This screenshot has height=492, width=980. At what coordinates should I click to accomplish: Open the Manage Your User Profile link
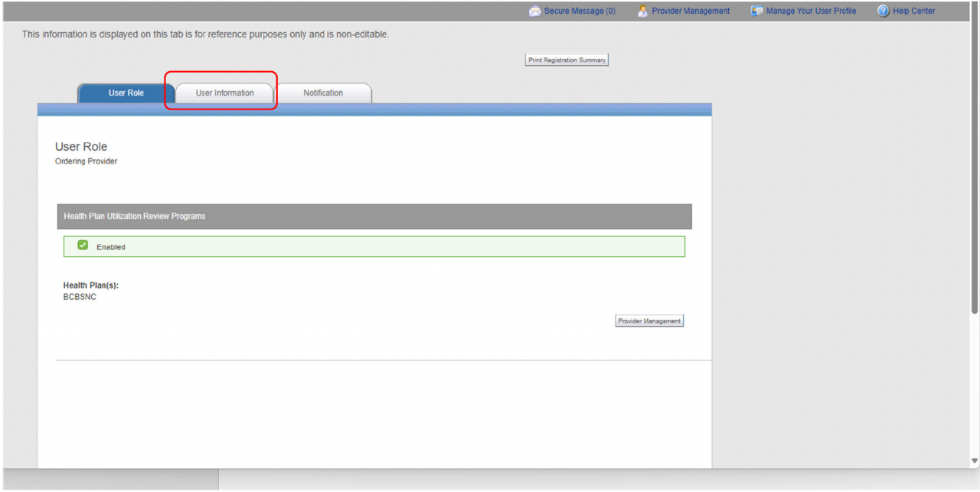811,11
